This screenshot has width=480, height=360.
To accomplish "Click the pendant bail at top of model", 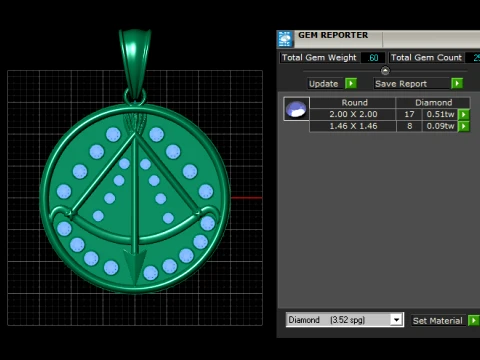I will tap(135, 63).
